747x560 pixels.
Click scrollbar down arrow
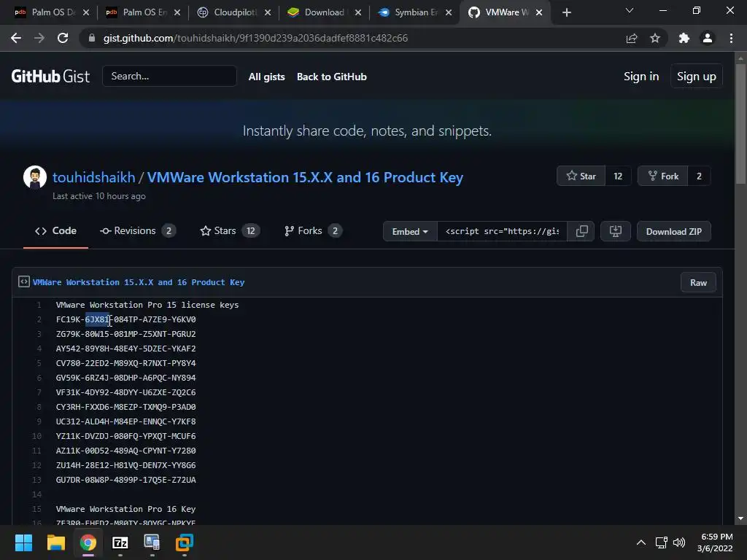tap(740, 518)
